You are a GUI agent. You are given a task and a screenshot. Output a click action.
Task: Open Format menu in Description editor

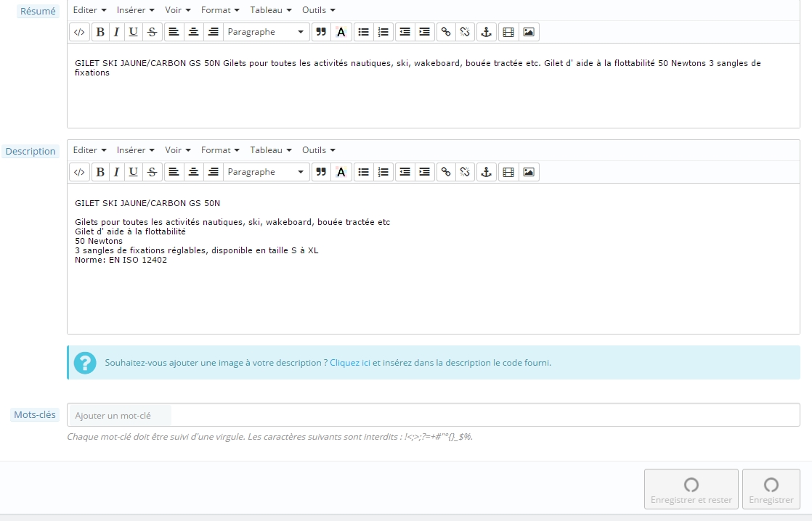[220, 150]
